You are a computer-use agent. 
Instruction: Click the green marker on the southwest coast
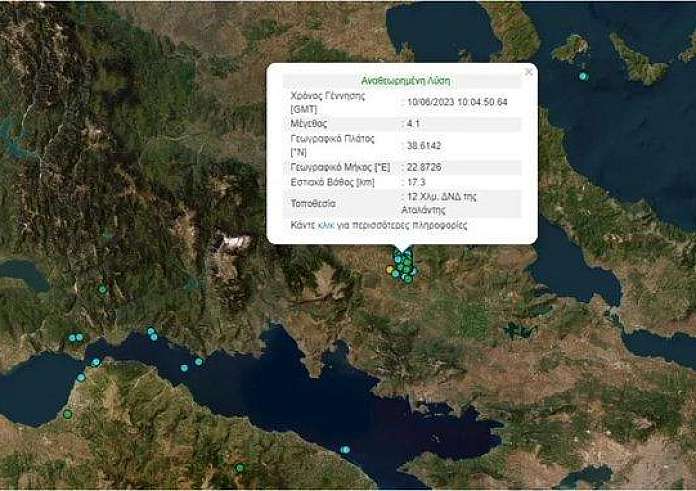67,414
